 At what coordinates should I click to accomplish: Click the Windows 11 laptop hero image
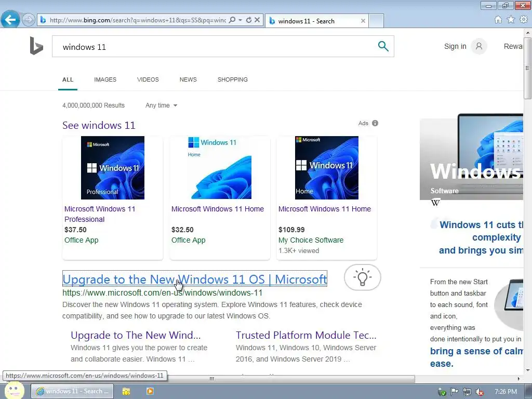click(x=472, y=156)
